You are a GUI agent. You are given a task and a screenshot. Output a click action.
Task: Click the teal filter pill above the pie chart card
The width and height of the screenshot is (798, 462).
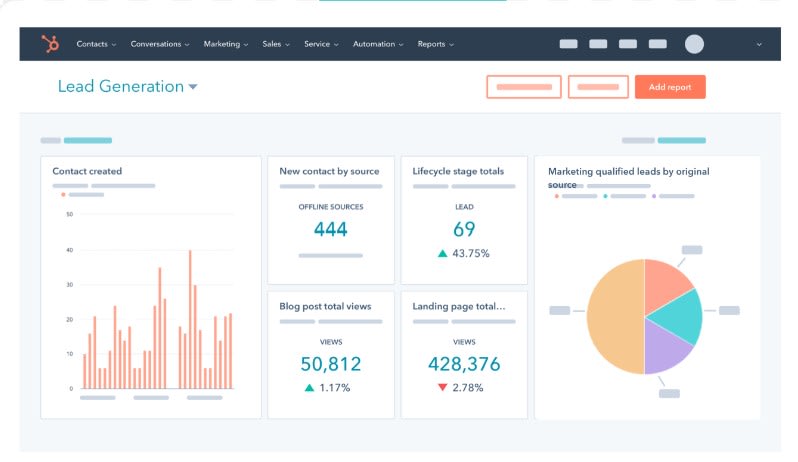pos(681,140)
